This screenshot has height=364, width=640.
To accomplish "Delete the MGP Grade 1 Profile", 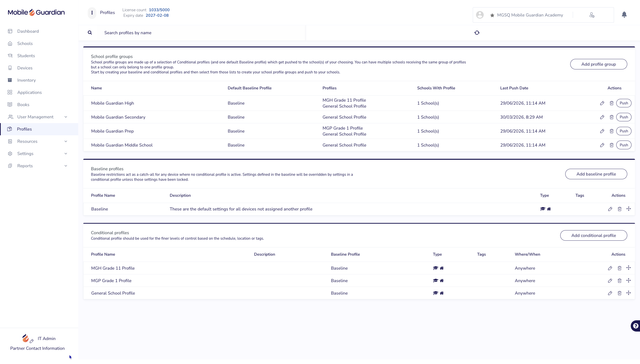I will (x=619, y=281).
